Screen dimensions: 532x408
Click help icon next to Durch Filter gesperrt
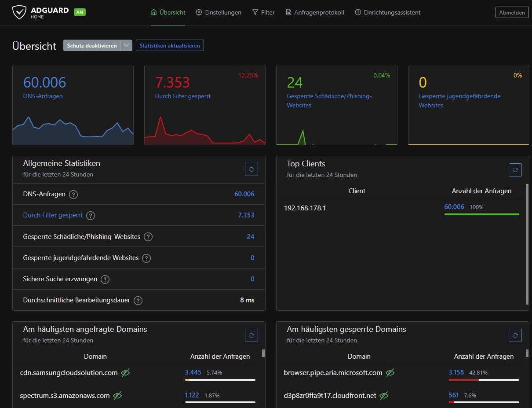(x=91, y=216)
